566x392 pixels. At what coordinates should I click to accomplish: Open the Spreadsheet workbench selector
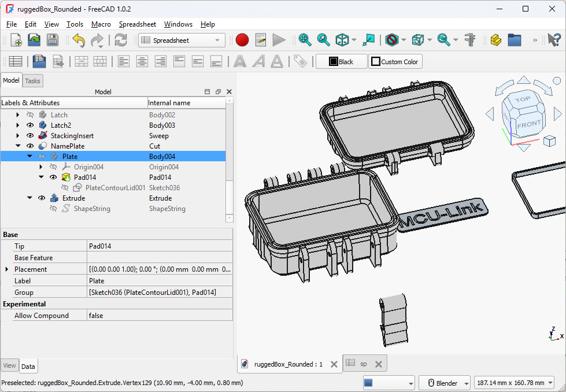(x=181, y=40)
